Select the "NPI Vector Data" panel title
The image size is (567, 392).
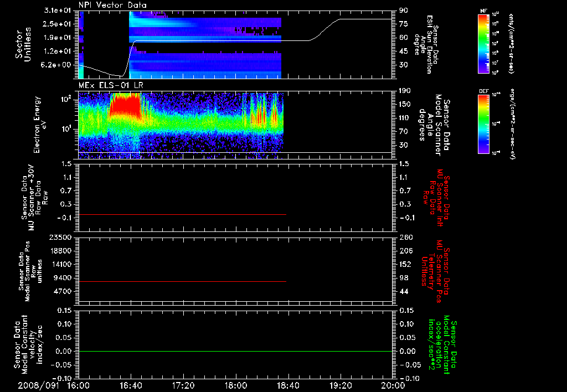(112, 5)
